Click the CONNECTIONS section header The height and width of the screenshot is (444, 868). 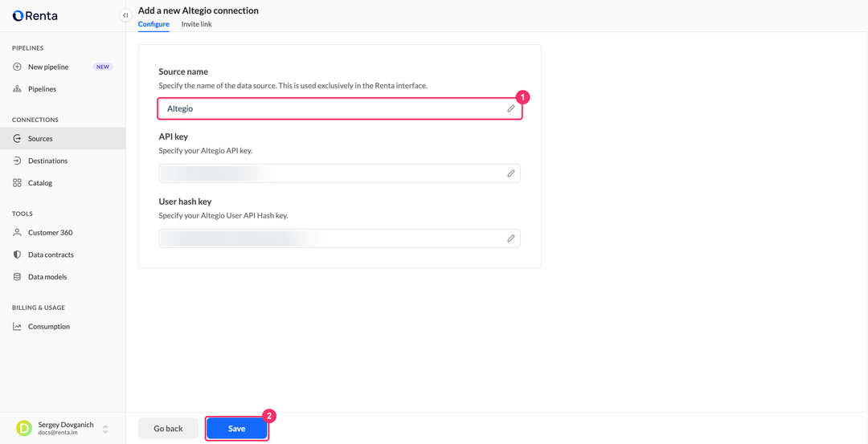[x=35, y=120]
